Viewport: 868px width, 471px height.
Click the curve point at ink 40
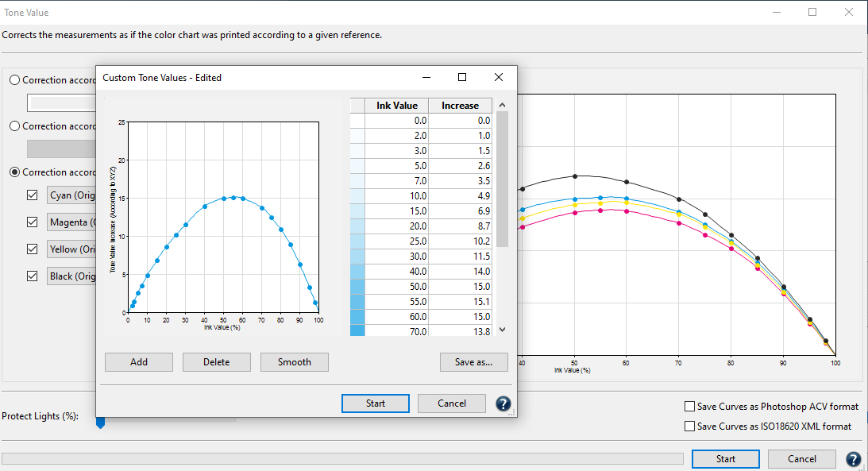205,207
